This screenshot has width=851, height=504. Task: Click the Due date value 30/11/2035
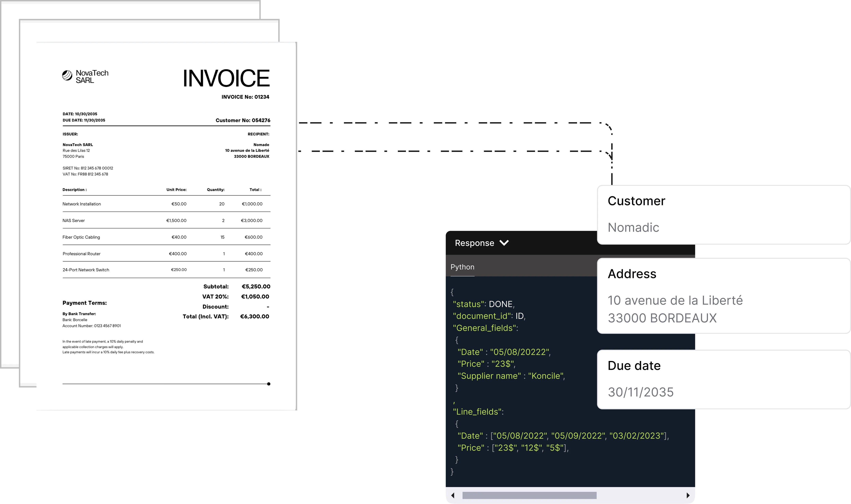(640, 392)
